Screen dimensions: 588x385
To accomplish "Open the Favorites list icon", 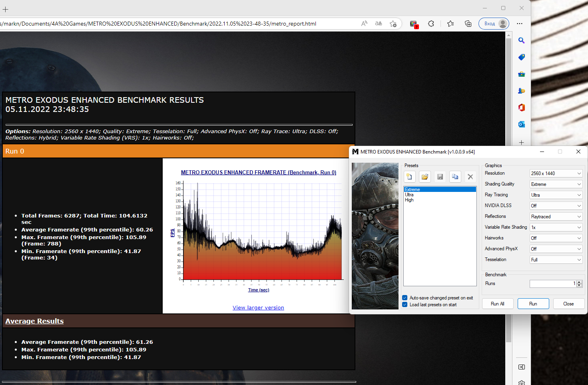I will click(x=450, y=24).
